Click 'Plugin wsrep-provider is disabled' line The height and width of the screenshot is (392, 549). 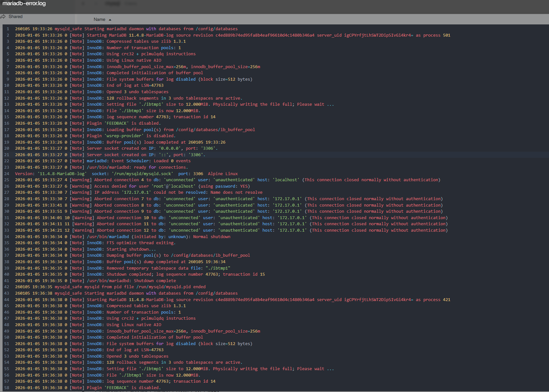point(131,136)
